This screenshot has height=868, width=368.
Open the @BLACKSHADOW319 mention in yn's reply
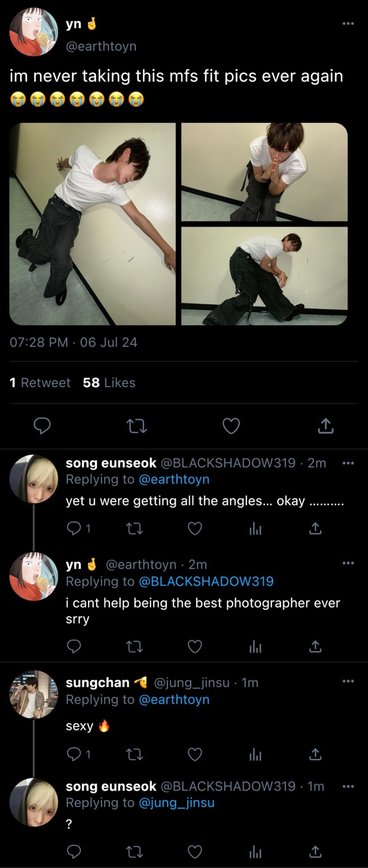pyautogui.click(x=206, y=581)
